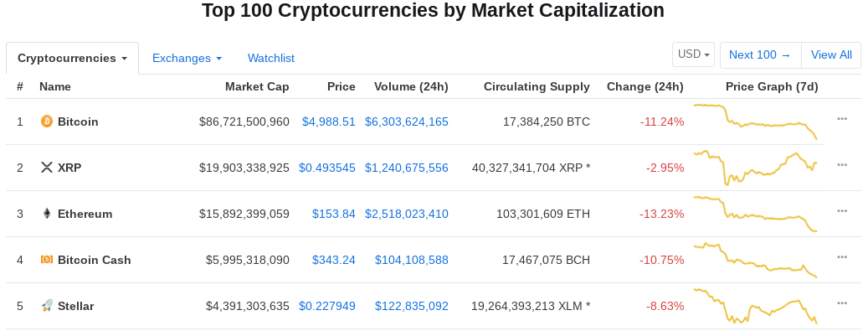Click the Stellar rocket logo icon
The width and height of the screenshot is (868, 331).
[47, 306]
